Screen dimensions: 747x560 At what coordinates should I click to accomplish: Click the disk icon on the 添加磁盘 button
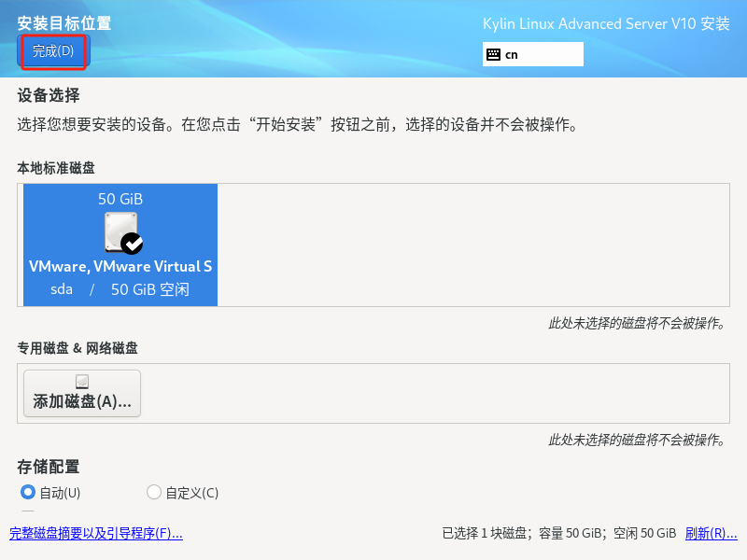pyautogui.click(x=81, y=379)
